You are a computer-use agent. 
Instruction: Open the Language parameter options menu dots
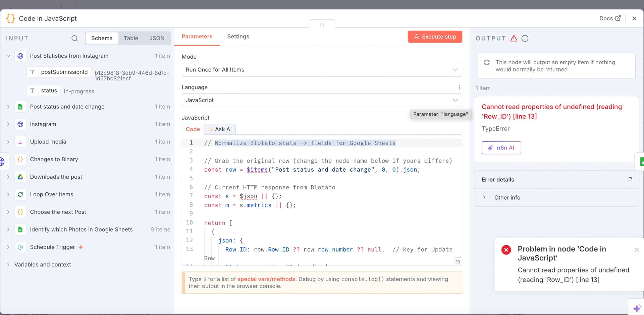[460, 87]
